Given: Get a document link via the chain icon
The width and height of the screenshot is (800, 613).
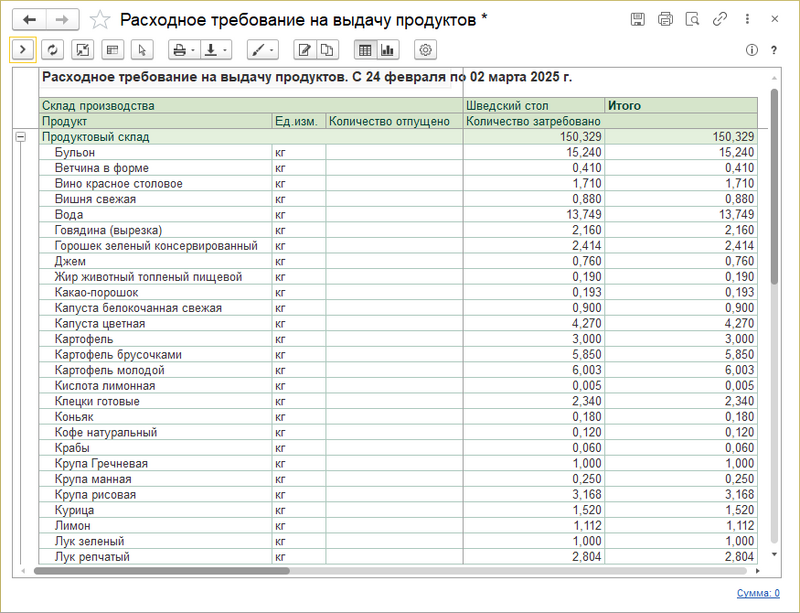Looking at the screenshot, I should [x=719, y=17].
